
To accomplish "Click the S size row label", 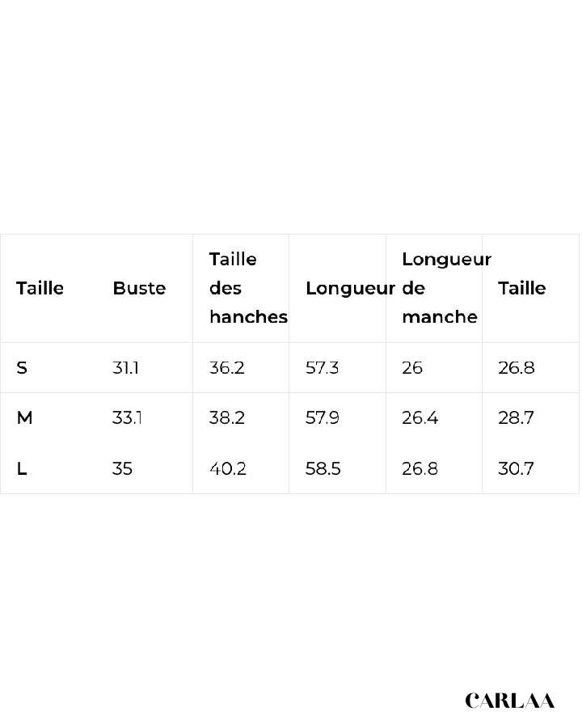I will point(22,368).
